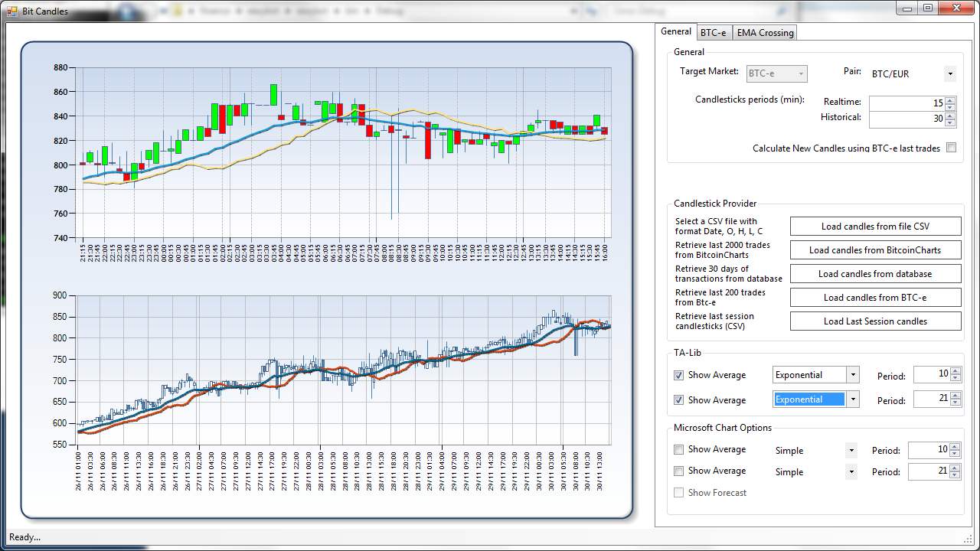Screen dimensions: 980x551
Task: Uncheck second TA-Lib Show Average checkbox
Action: tap(678, 399)
